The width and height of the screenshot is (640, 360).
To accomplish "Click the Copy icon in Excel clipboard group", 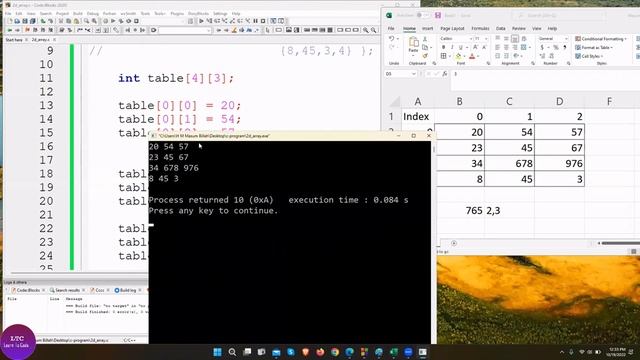I will [x=425, y=47].
